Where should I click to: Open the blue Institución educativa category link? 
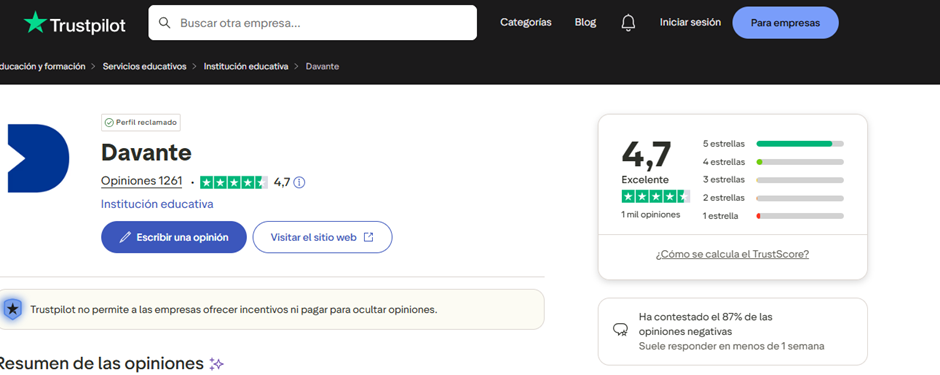click(x=157, y=204)
